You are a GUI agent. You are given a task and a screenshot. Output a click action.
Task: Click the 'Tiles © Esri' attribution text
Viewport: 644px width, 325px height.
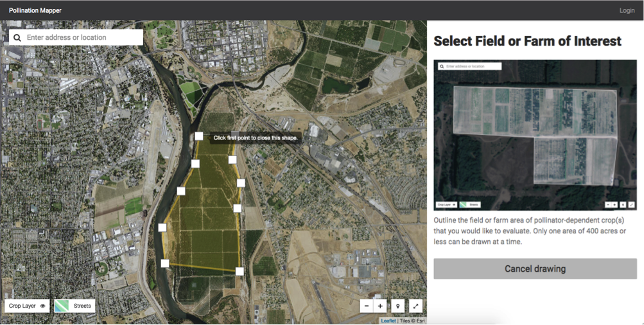click(x=412, y=321)
